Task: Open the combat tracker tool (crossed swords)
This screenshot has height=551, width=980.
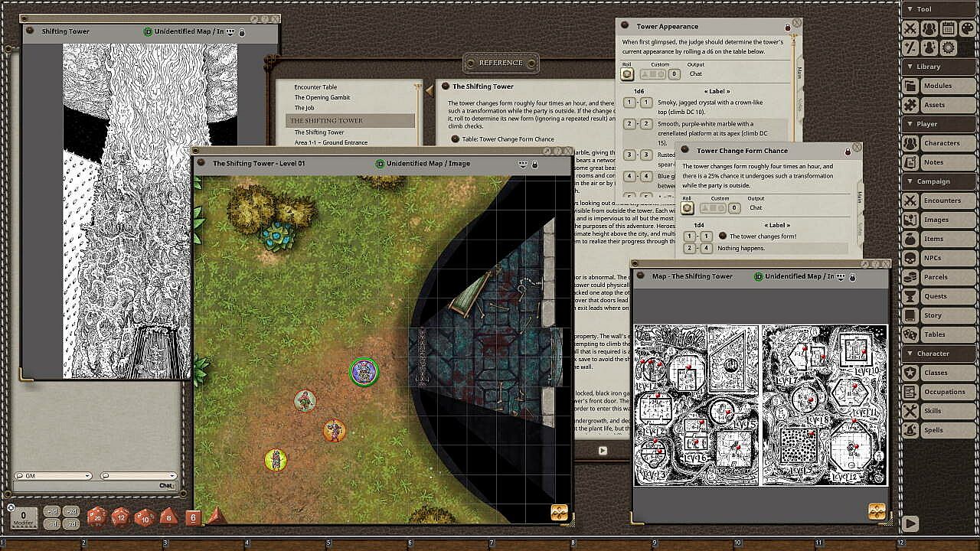Action: point(910,29)
